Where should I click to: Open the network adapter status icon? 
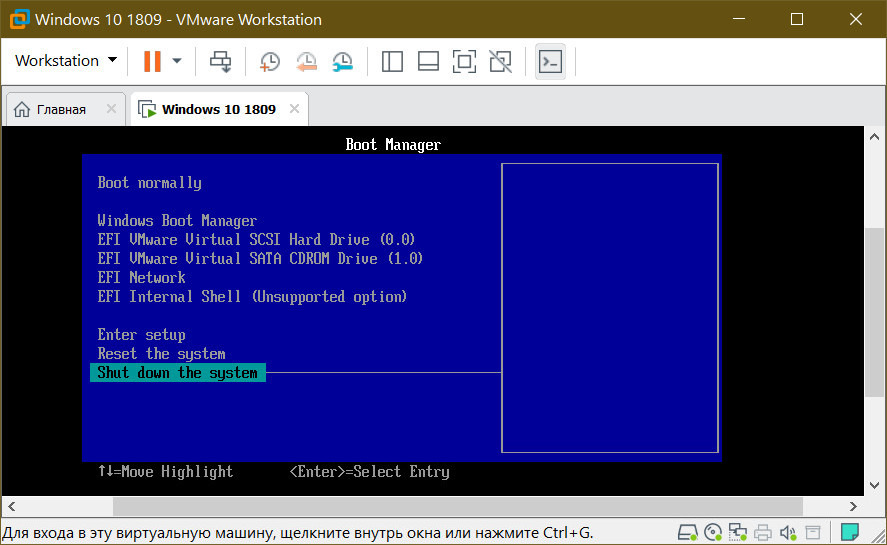(738, 533)
